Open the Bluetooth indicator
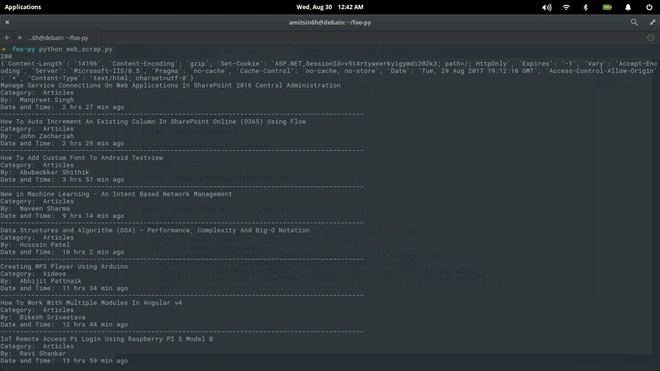 [x=585, y=7]
